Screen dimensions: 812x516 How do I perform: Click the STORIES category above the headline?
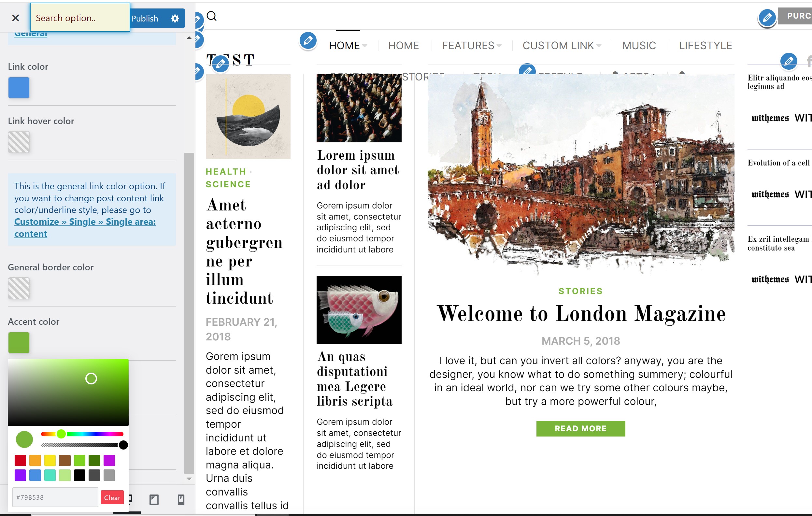pyautogui.click(x=581, y=291)
